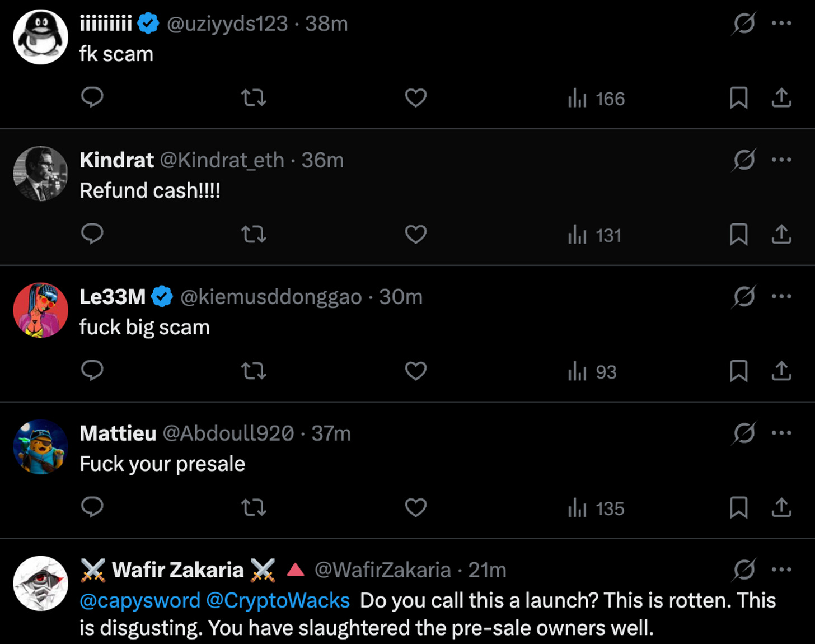The width and height of the screenshot is (815, 644).
Task: Repost Kindrat's "Refund cash!!!!" tweet
Action: tap(254, 234)
